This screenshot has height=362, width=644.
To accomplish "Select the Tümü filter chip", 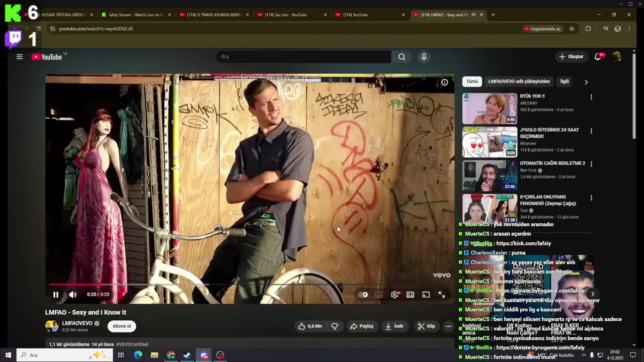I will point(472,81).
